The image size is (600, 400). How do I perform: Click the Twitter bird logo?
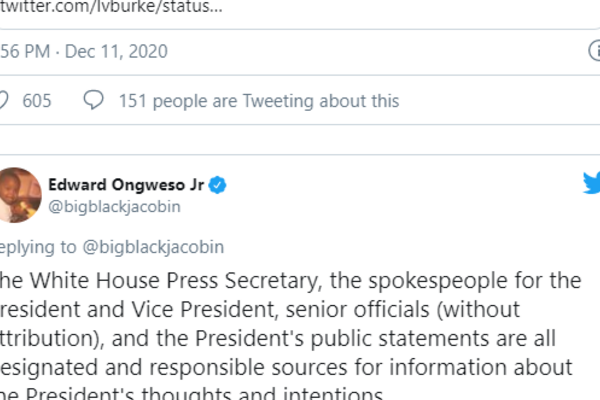(x=591, y=183)
